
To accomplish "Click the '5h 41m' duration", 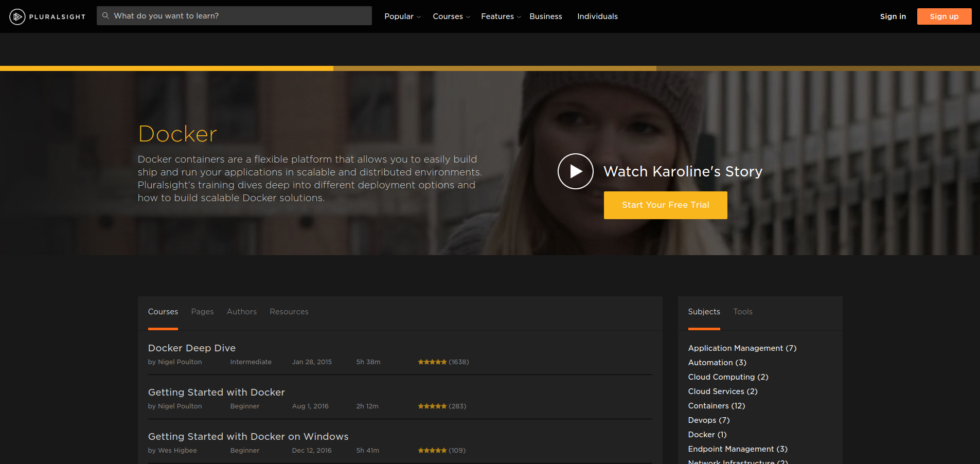I will [x=368, y=451].
